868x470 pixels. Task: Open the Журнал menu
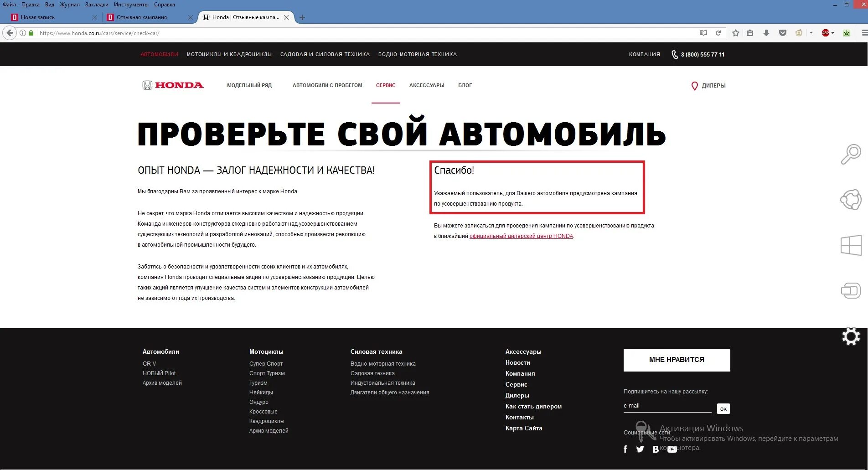tap(69, 5)
